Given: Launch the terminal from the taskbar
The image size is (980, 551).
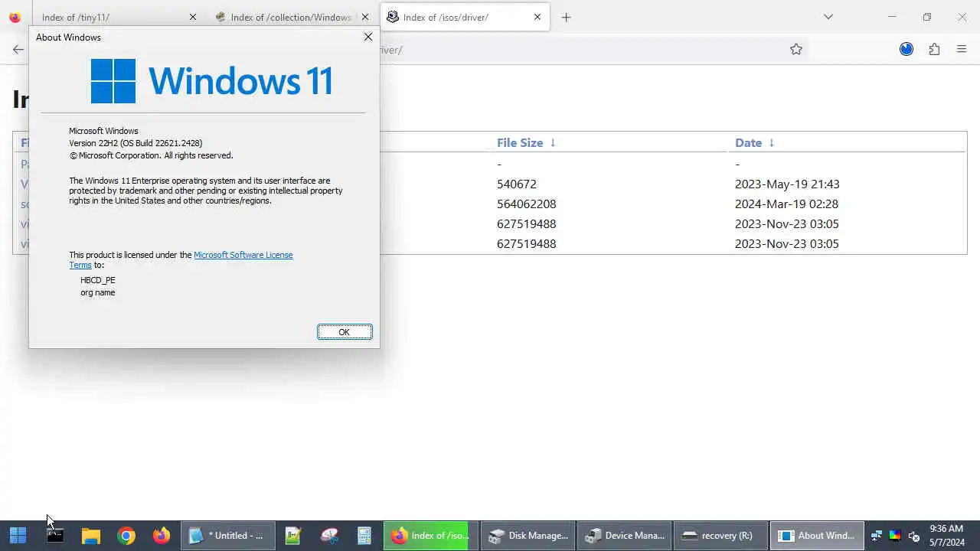Looking at the screenshot, I should (x=54, y=536).
